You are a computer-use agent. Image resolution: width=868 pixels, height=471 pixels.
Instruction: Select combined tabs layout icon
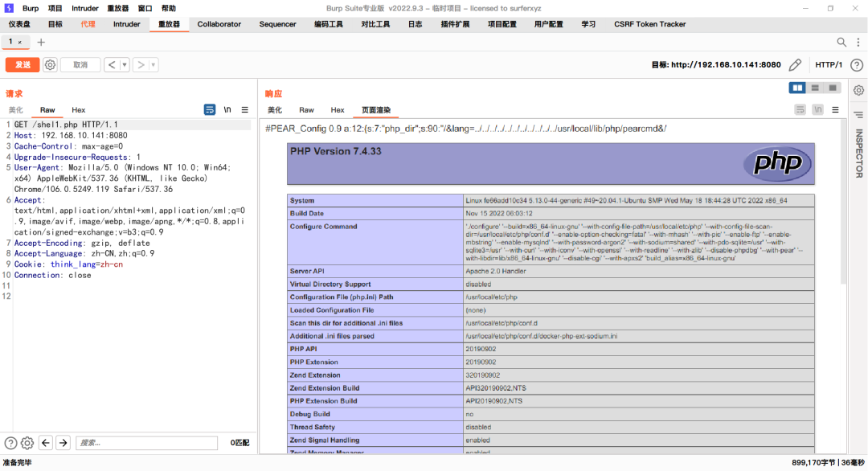[x=833, y=88]
